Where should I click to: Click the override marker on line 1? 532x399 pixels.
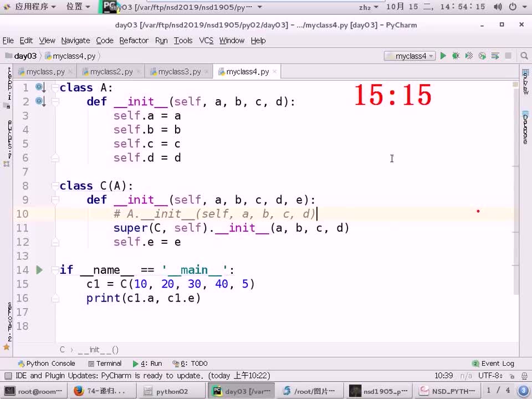pyautogui.click(x=40, y=88)
